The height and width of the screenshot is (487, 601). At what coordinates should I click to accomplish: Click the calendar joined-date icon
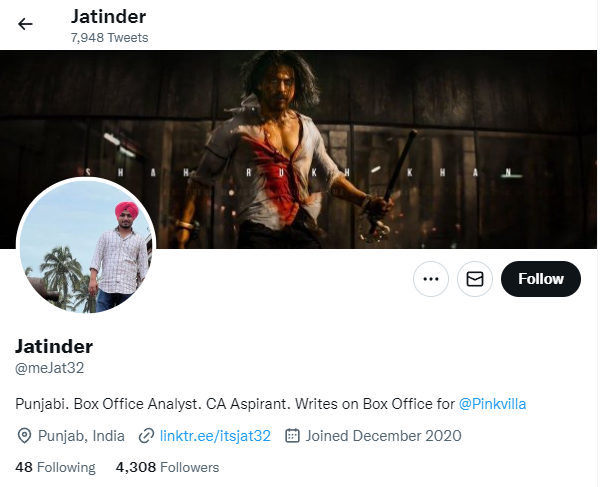[x=292, y=436]
